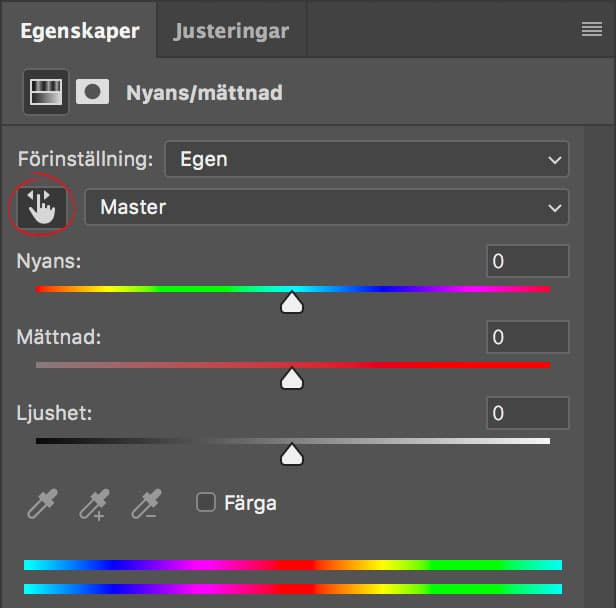616x608 pixels.
Task: Enable the Färga checkbox
Action: point(206,502)
